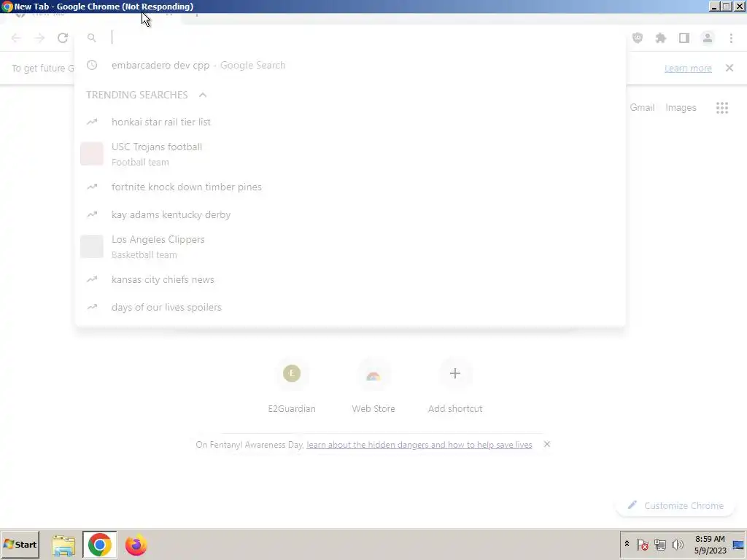The image size is (747, 560).
Task: Click the show desktop icon in tray
Action: coord(738,545)
